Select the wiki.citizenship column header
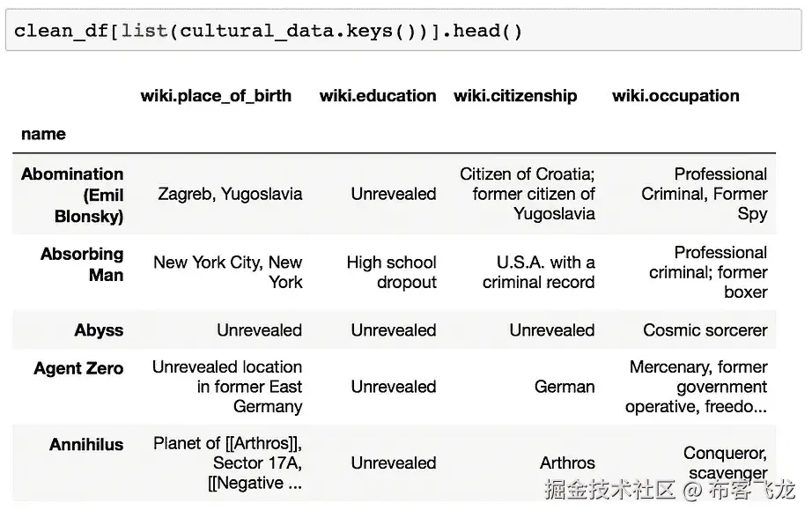 (x=515, y=96)
